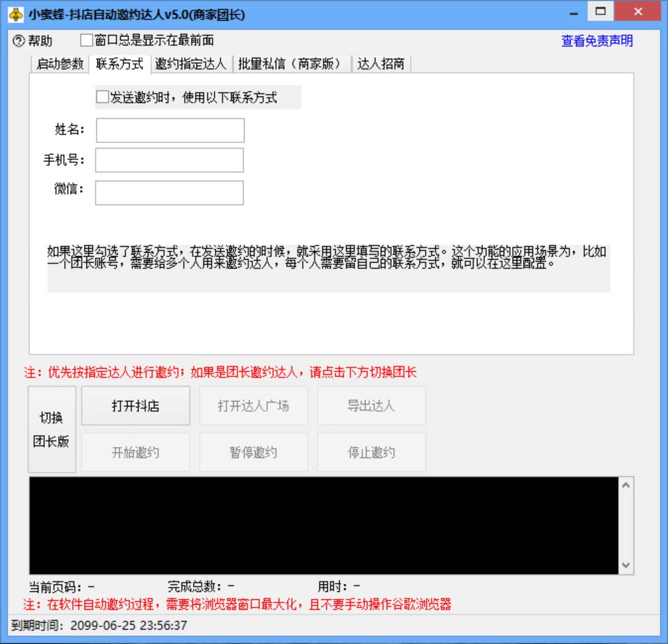Check 发送邀约时，使用以下联系方式
Screen dimensions: 668x644
pyautogui.click(x=102, y=97)
